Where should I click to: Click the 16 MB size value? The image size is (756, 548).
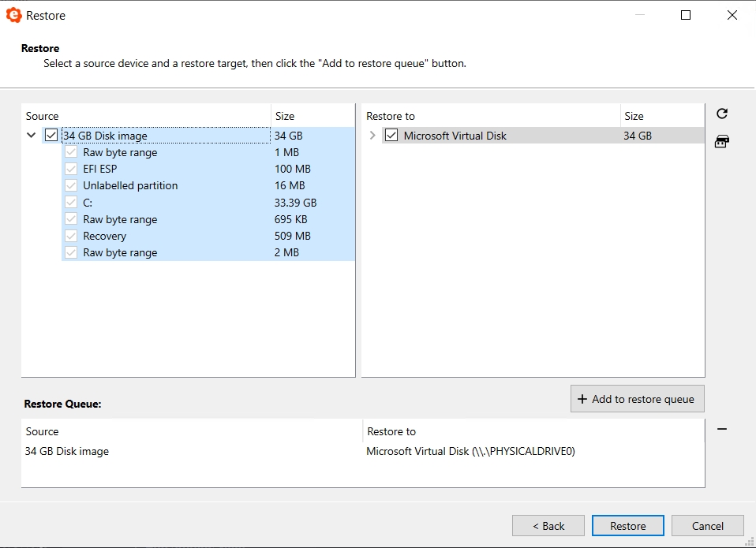(290, 186)
